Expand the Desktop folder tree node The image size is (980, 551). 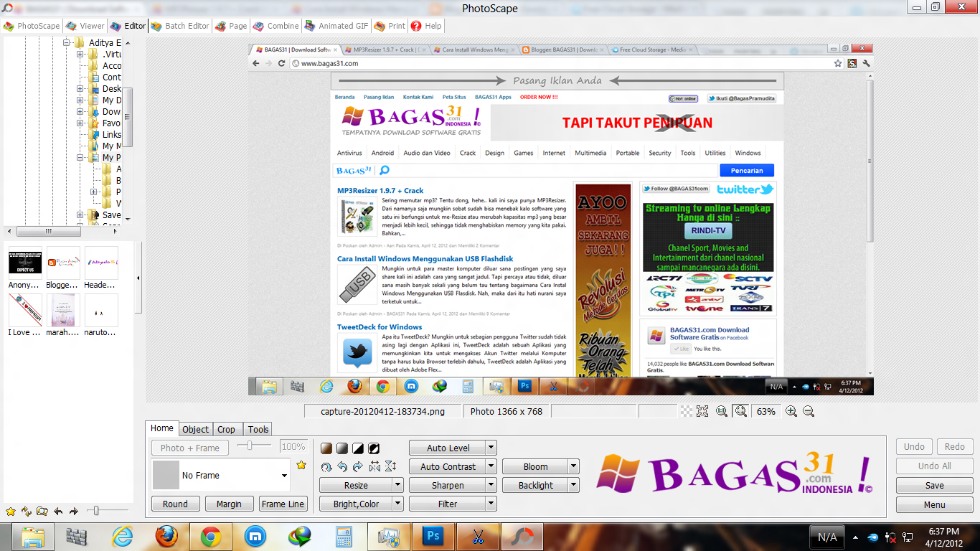pos(80,88)
